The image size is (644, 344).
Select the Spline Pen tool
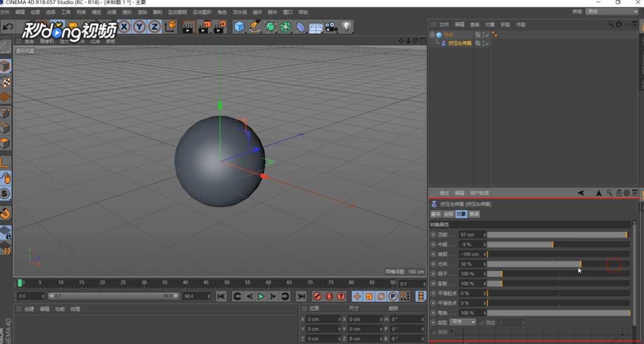(x=255, y=27)
